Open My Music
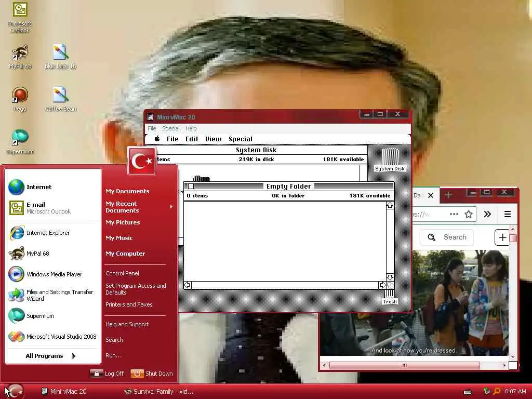The height and width of the screenshot is (399, 532). point(119,238)
